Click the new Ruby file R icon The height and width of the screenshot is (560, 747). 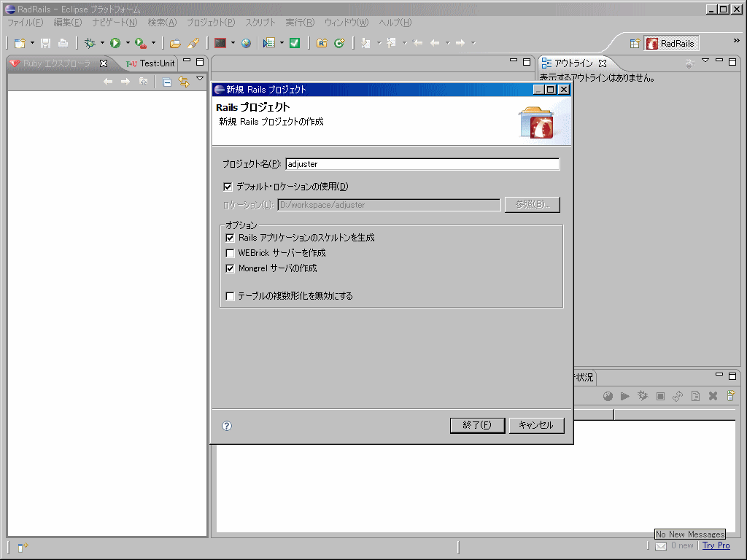click(x=322, y=43)
